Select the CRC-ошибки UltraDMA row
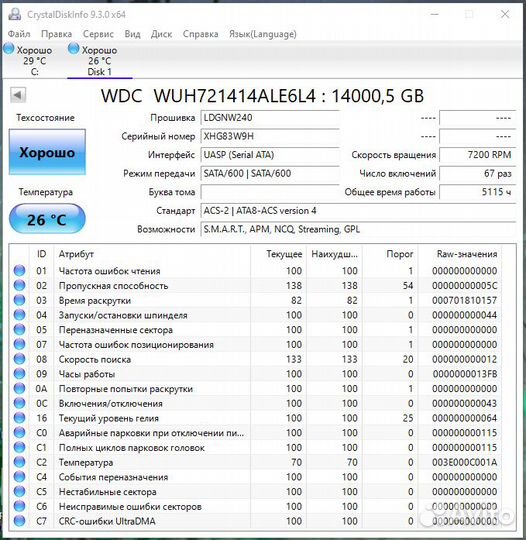526x540 pixels. click(x=255, y=521)
